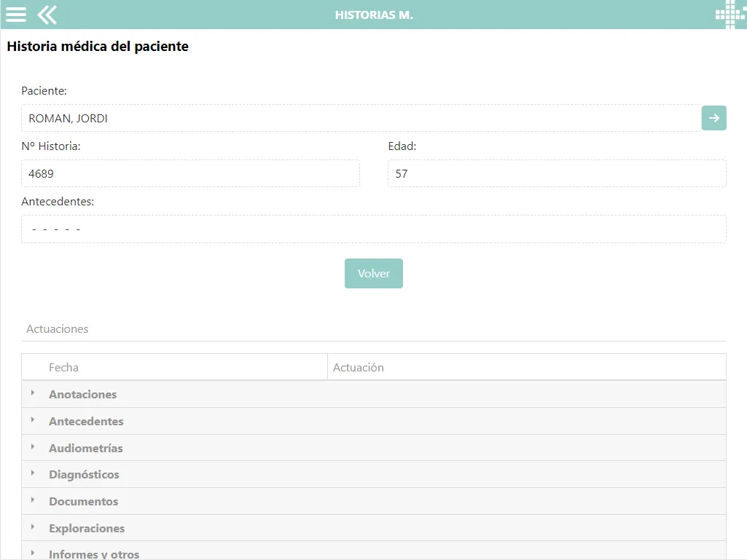Screen dimensions: 747x560
Task: Click the Anotaciones group label
Action: 83,394
